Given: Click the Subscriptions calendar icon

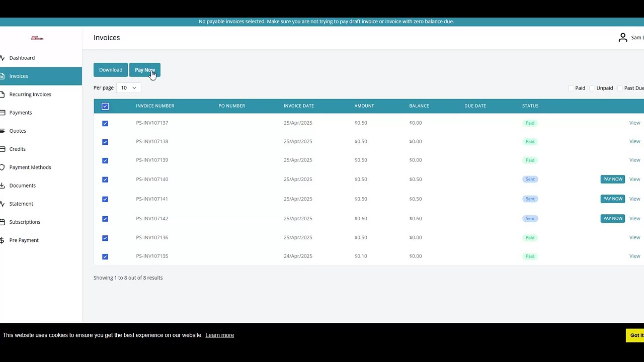Looking at the screenshot, I should point(3,222).
